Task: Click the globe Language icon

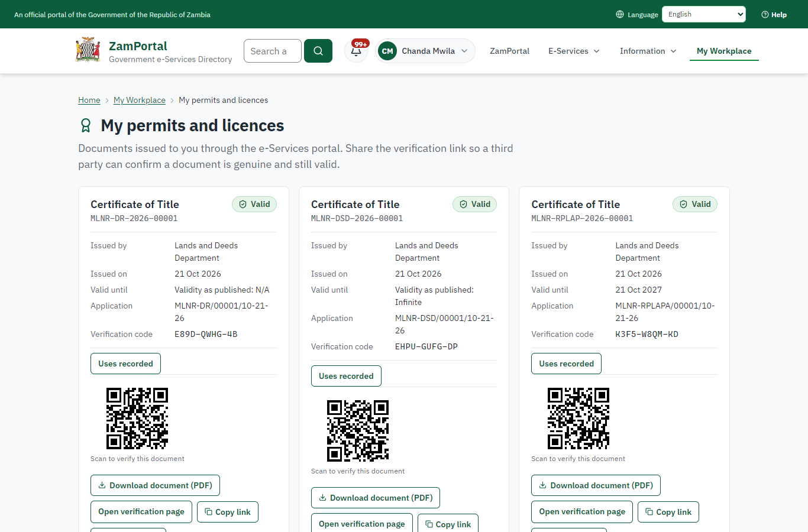Action: (620, 14)
